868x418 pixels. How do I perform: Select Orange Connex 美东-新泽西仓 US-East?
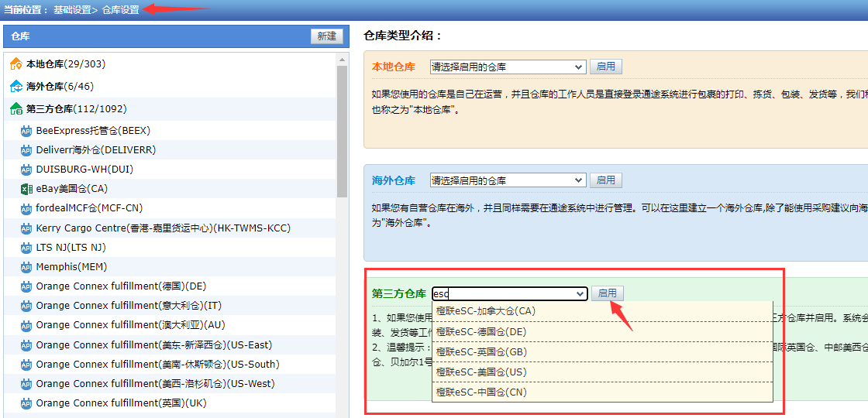[x=154, y=345]
